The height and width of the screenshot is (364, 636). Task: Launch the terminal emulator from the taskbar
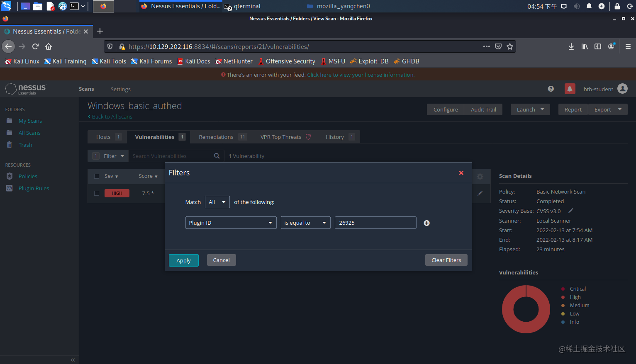74,6
